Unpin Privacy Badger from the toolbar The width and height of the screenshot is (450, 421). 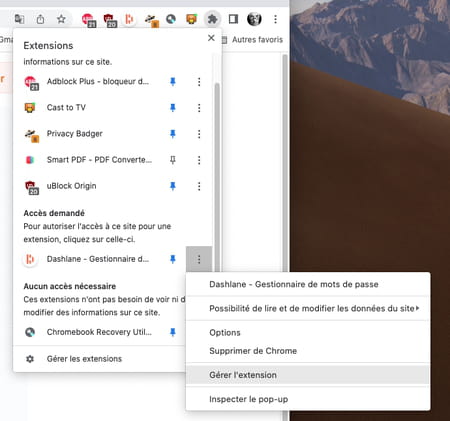[x=173, y=134]
